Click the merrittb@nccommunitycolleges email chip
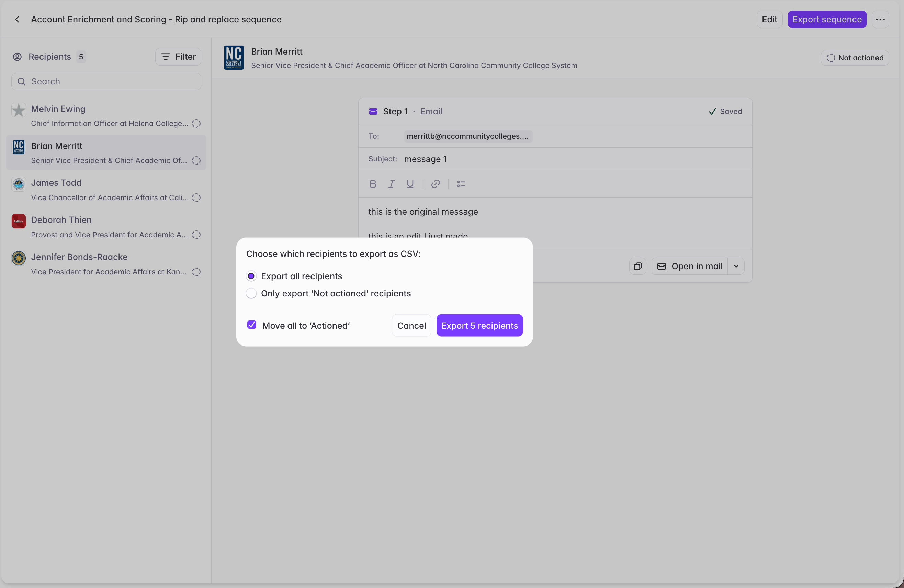Image resolution: width=904 pixels, height=588 pixels. click(x=468, y=136)
